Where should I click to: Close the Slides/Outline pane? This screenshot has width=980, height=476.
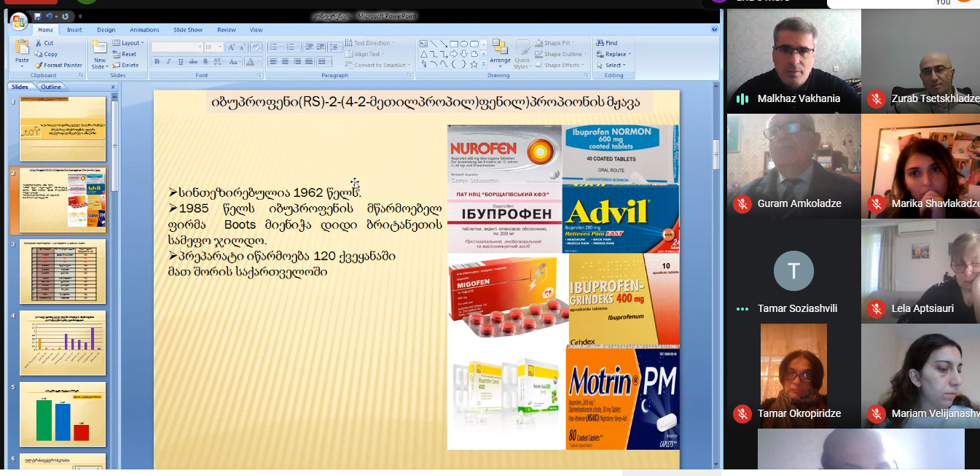coord(113,87)
